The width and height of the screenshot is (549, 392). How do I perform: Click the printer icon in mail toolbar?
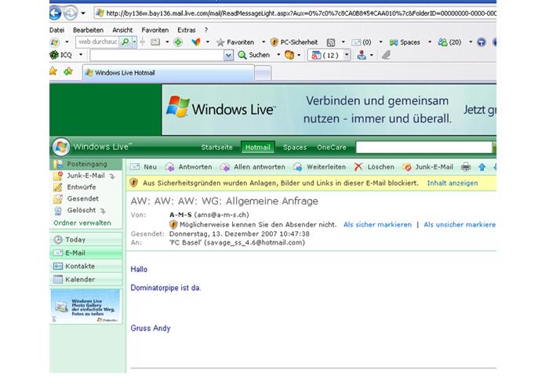pos(466,167)
